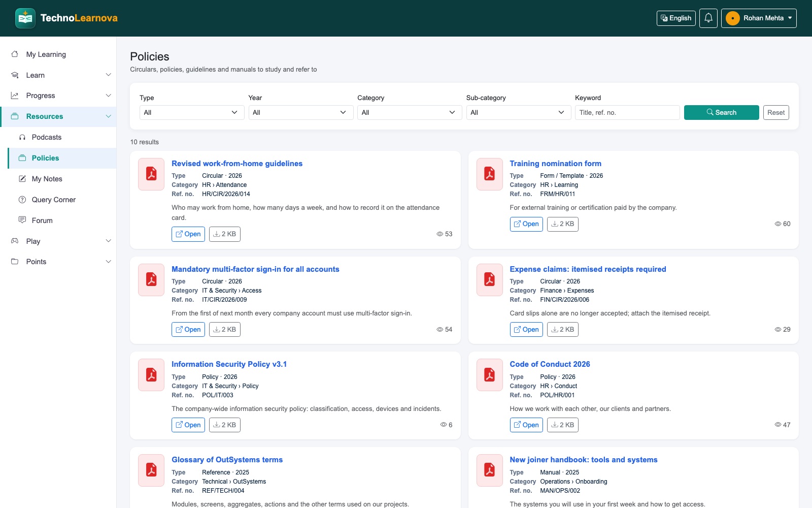Open the Category filter dropdown
812x508 pixels.
click(410, 112)
